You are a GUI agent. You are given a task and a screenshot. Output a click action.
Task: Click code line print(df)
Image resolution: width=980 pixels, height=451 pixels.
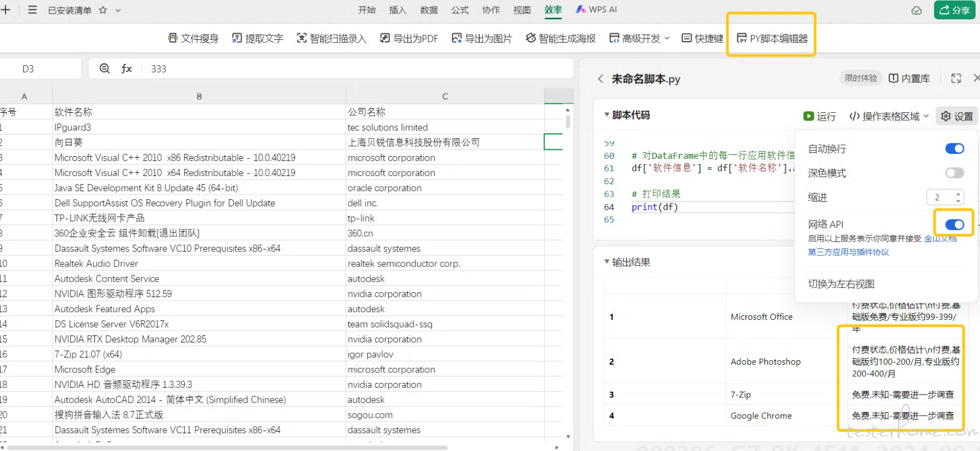point(655,207)
